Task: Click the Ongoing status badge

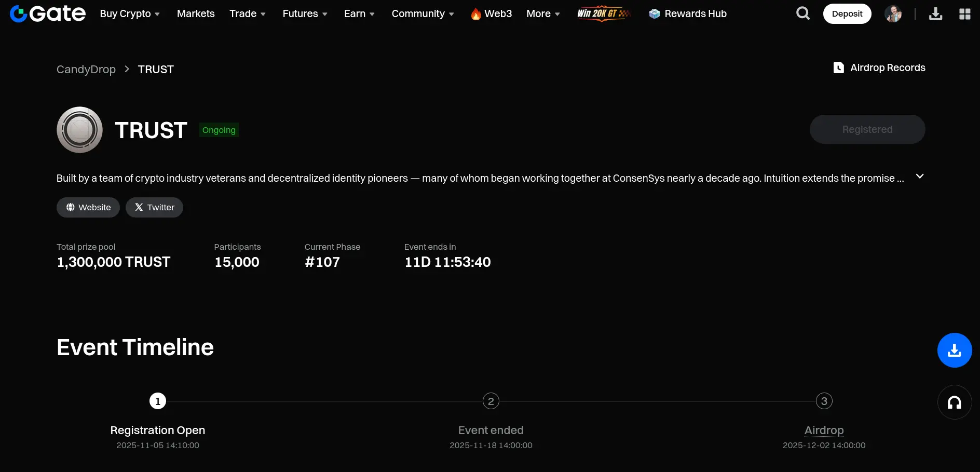Action: 219,130
